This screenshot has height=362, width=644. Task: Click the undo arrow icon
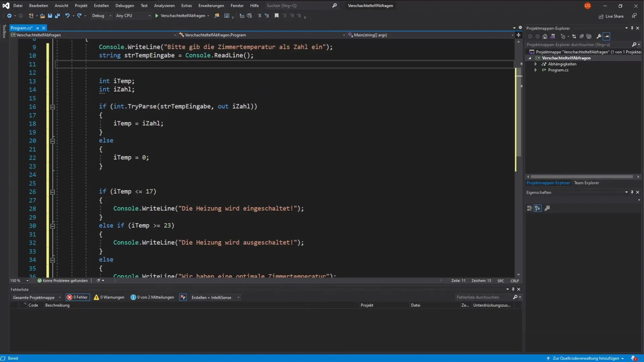tap(67, 16)
